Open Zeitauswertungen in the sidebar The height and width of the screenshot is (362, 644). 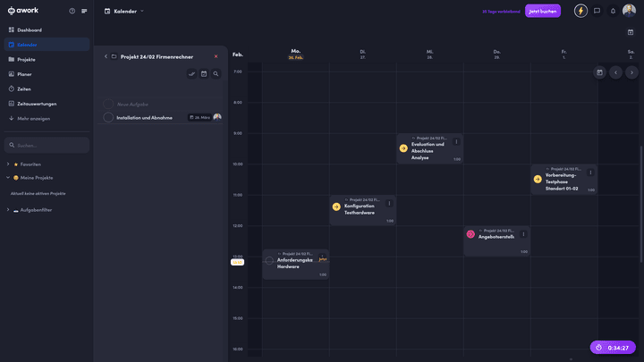pos(47,104)
